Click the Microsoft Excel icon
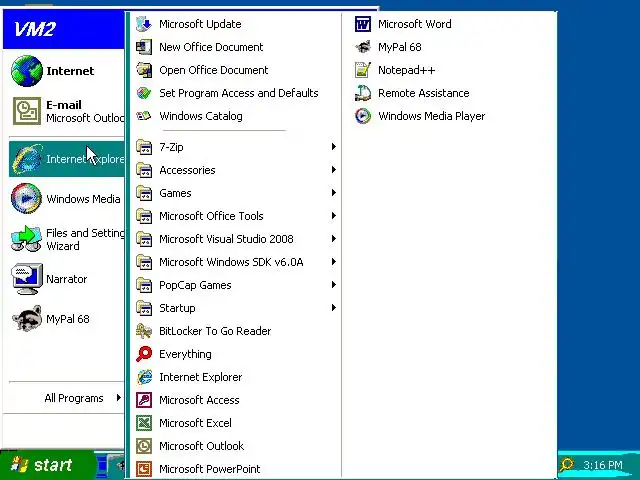Image resolution: width=640 pixels, height=480 pixels. tap(144, 423)
